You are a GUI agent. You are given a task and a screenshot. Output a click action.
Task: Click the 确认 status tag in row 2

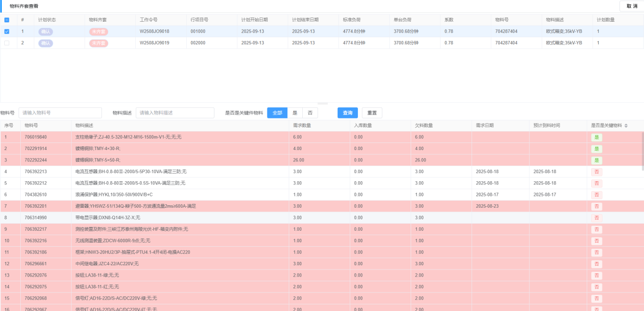click(46, 43)
